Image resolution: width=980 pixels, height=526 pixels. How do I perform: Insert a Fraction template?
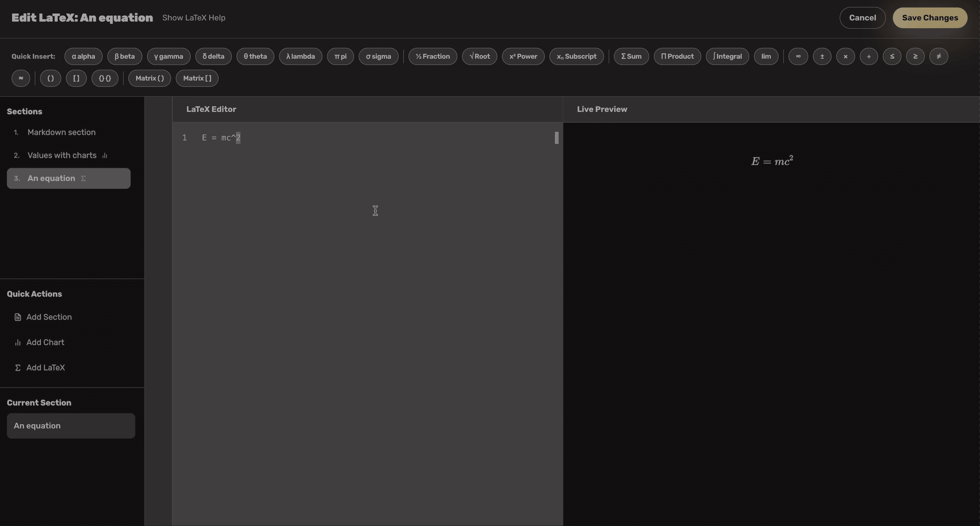(x=432, y=56)
